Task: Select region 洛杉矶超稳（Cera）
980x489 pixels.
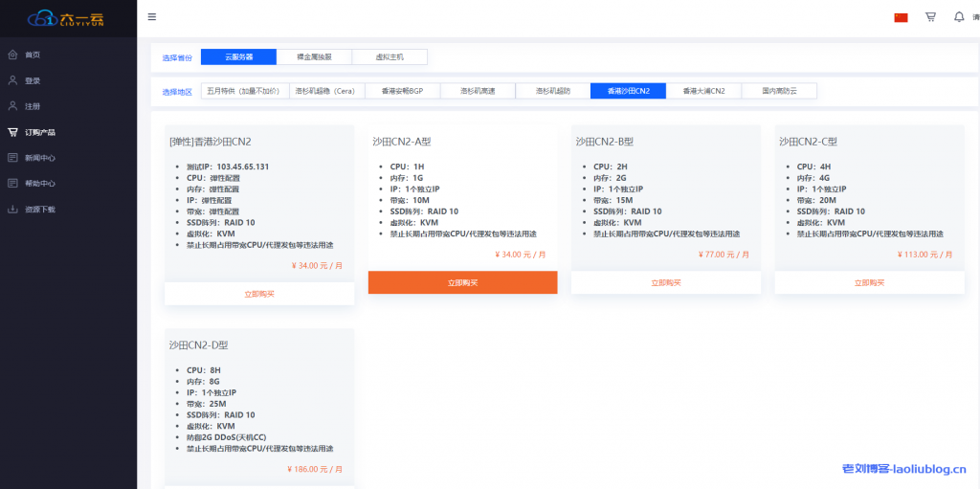Action: point(327,91)
